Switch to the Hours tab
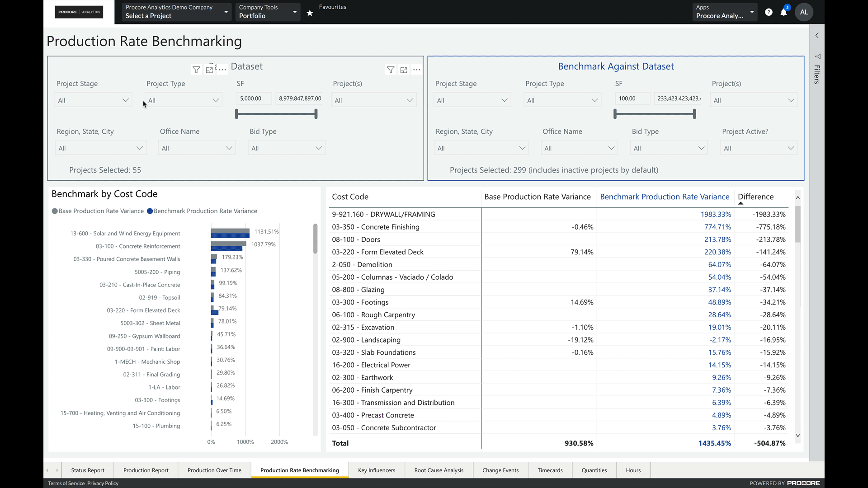 pyautogui.click(x=633, y=470)
